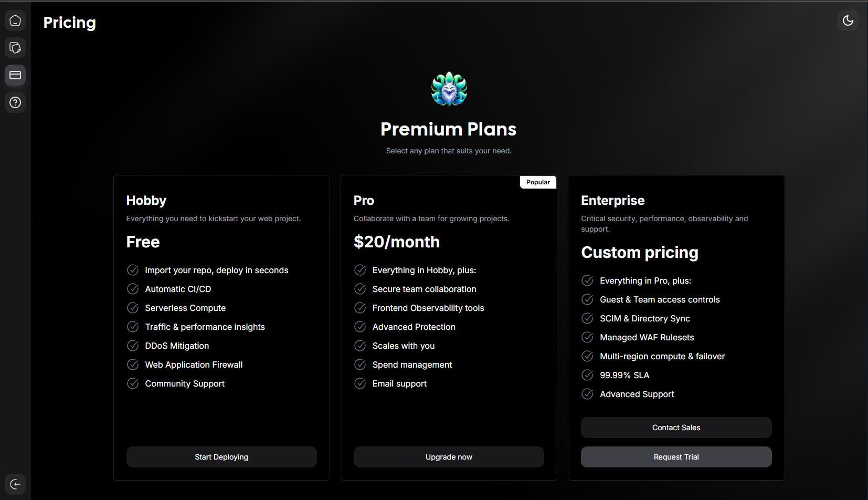Select the Enterprise plan title
868x500 pixels.
(612, 201)
